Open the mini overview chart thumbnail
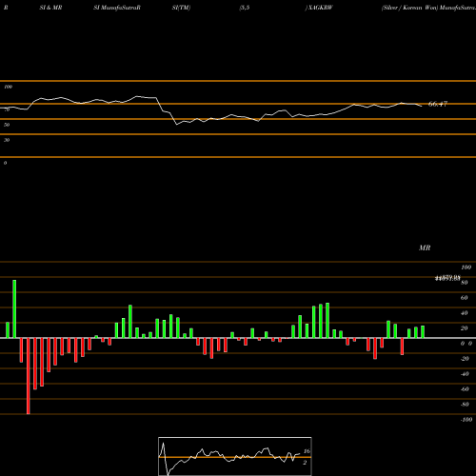Image resolution: width=476 pixels, height=476 pixels. [x=235, y=456]
